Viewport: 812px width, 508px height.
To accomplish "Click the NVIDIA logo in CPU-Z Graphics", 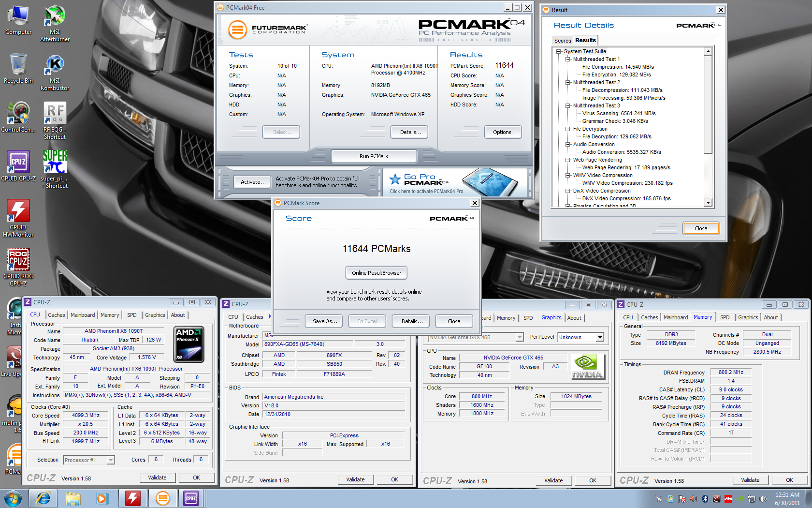I will (587, 366).
